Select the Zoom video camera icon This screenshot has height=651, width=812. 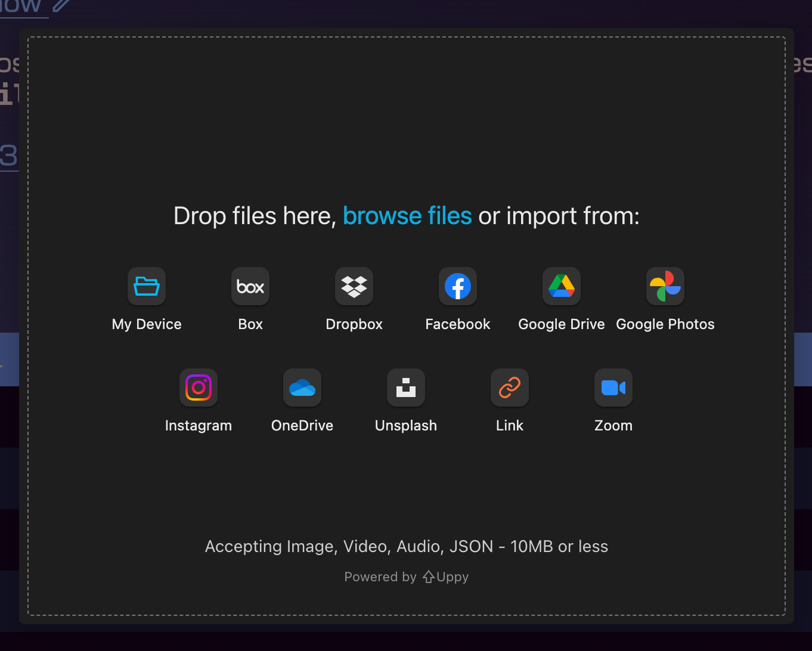coord(613,387)
